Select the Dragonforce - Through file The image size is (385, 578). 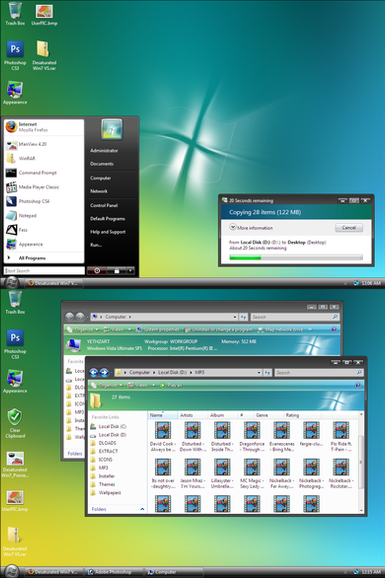[x=252, y=437]
